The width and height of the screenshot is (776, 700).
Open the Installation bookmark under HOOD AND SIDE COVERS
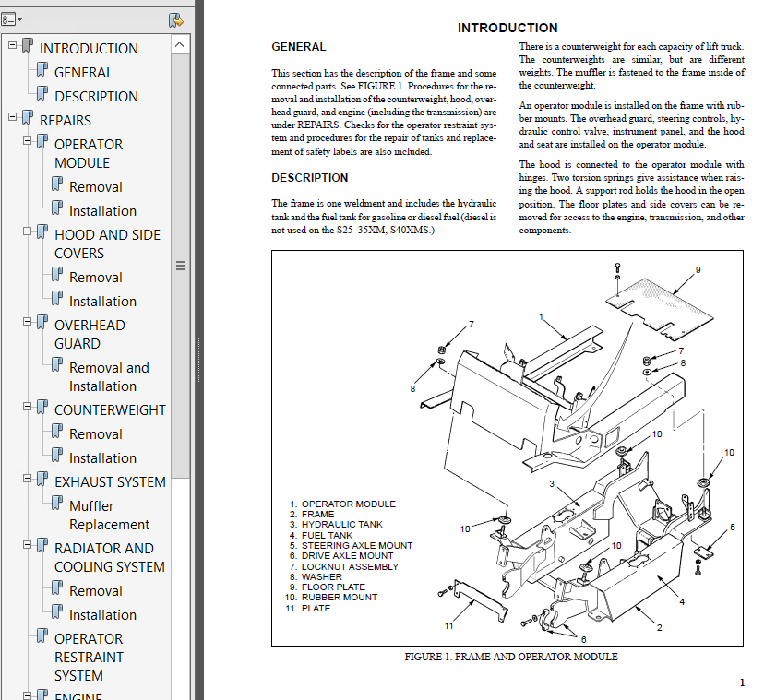pyautogui.click(x=103, y=302)
